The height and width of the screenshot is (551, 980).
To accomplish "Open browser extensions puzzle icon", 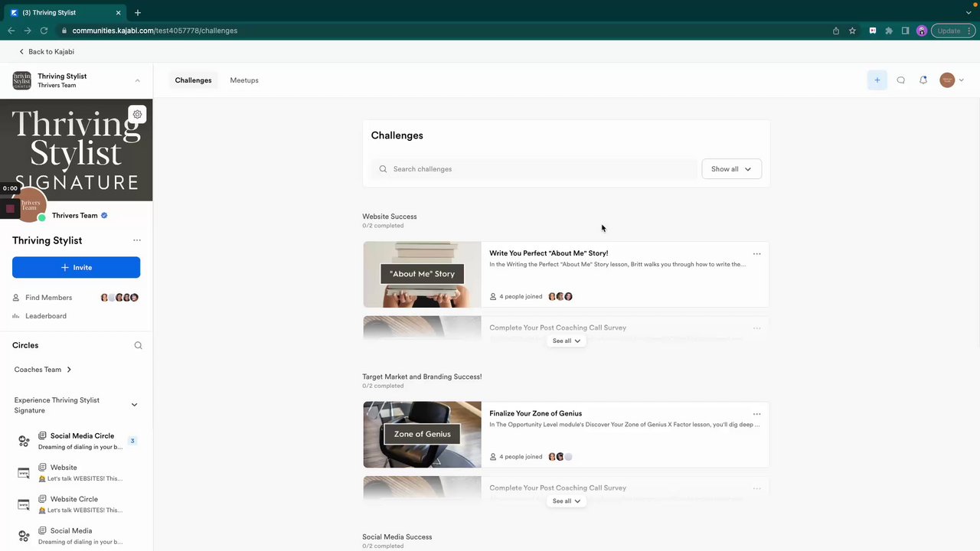I will click(x=889, y=31).
